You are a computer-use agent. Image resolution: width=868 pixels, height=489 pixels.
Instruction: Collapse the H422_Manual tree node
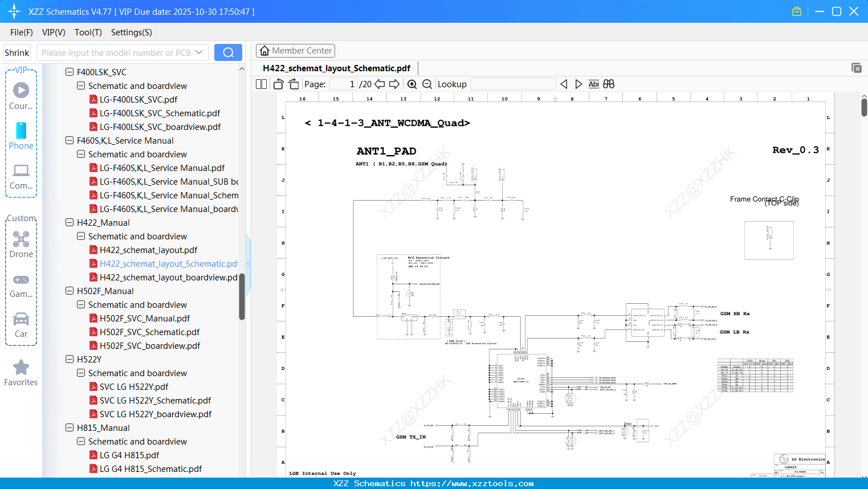pyautogui.click(x=68, y=222)
